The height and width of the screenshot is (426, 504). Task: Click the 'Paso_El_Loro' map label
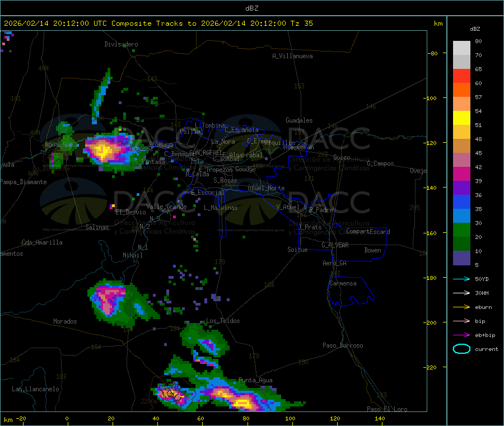click(388, 409)
